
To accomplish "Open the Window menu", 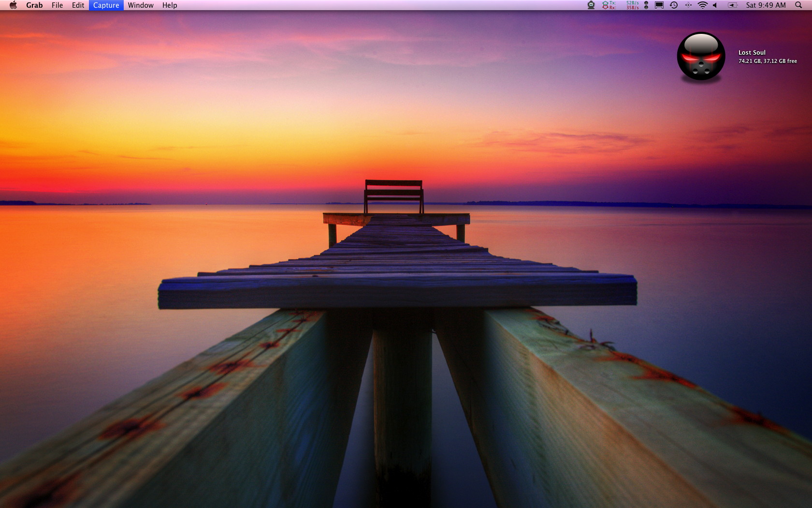I will click(141, 5).
